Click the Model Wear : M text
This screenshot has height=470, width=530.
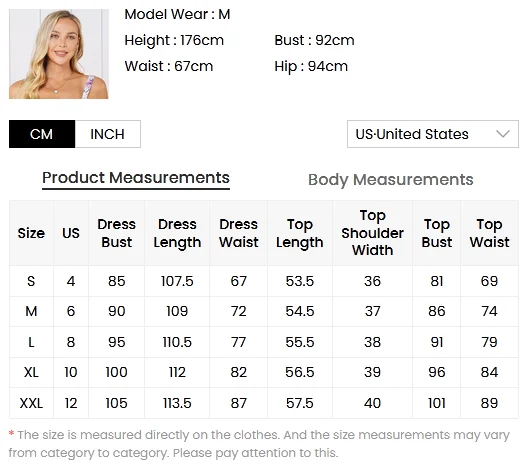[x=177, y=15]
